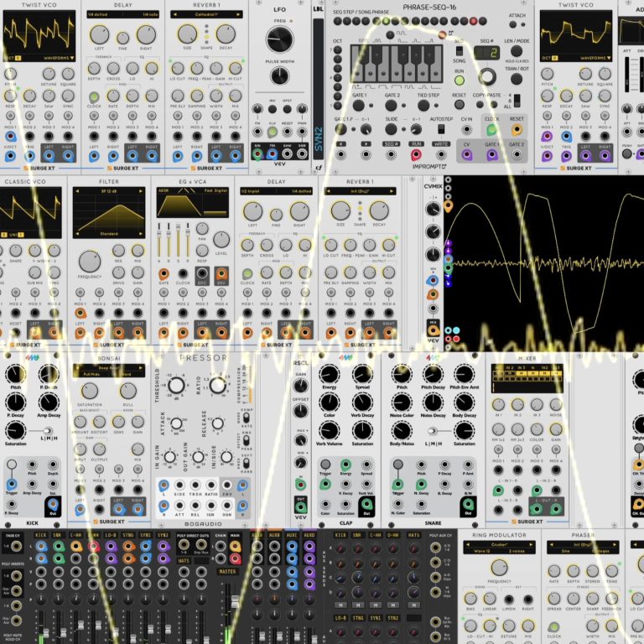
Task: Previous preset arrow on Phaser display
Action: (x=552, y=544)
